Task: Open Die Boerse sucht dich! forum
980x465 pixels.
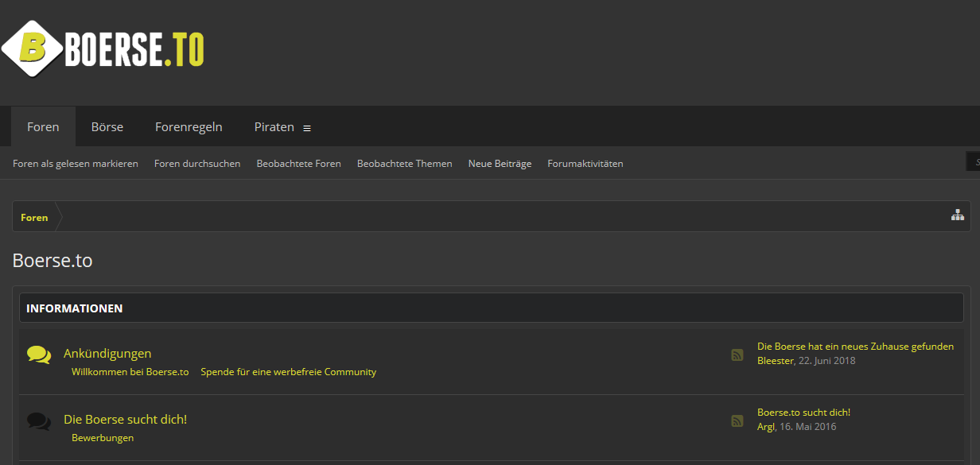Action: pos(125,419)
